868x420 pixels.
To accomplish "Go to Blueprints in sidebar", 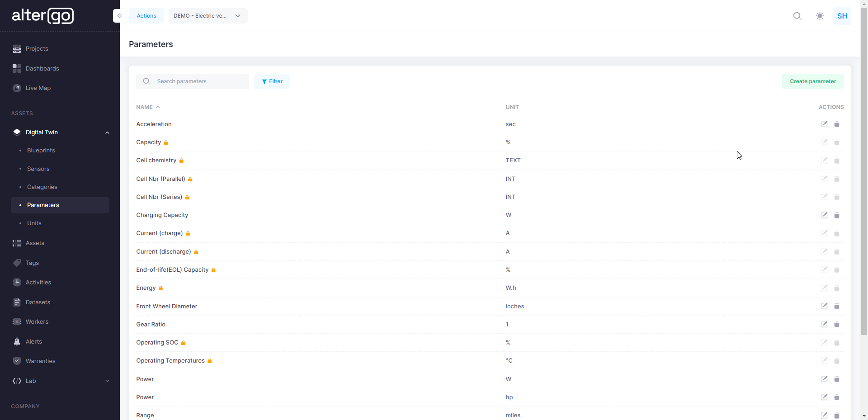I will coord(41,151).
